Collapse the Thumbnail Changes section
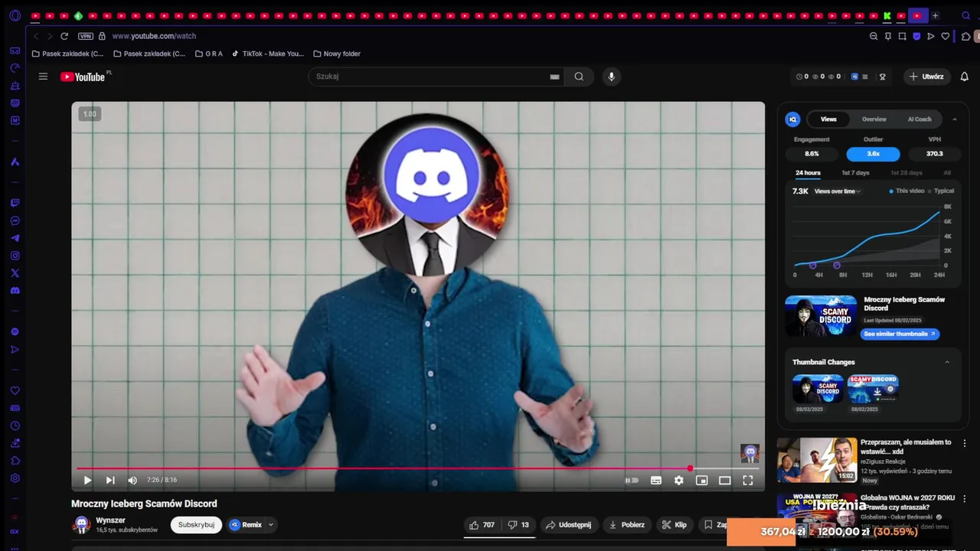This screenshot has width=980, height=551. coord(947,362)
